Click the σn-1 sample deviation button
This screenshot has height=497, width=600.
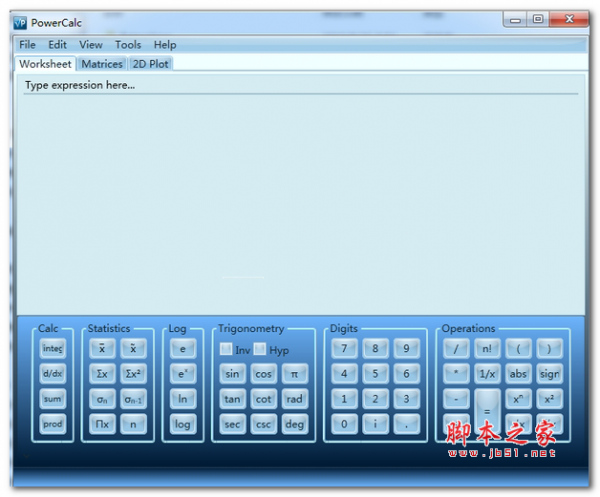coord(133,399)
